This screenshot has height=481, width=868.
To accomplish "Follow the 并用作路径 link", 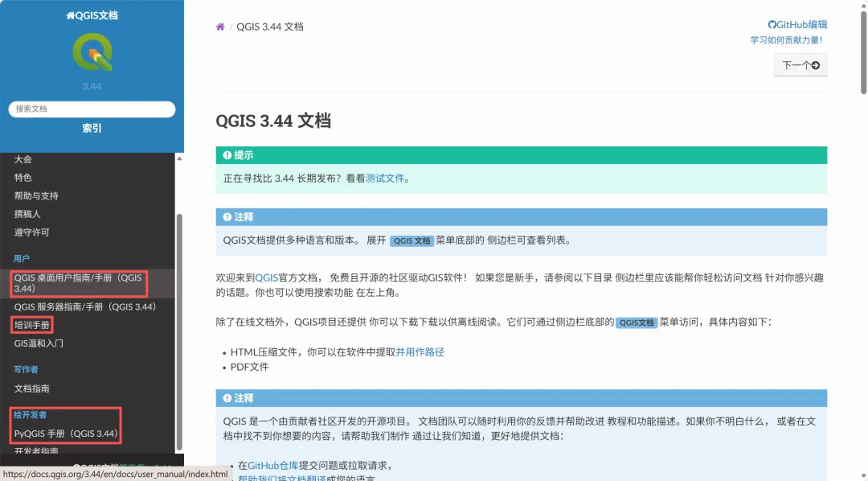I will point(420,352).
